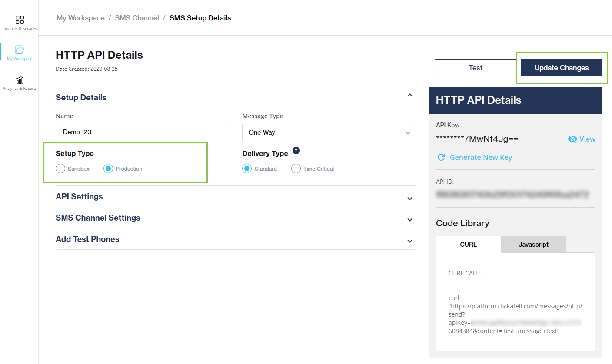Click the Update Changes button
This screenshot has width=612, height=364.
pos(561,68)
